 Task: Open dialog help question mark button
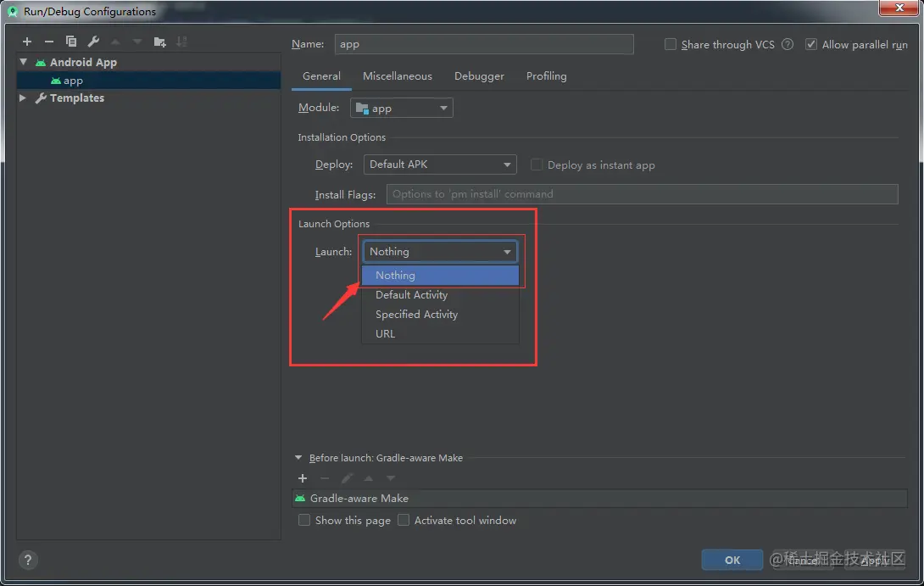(28, 560)
